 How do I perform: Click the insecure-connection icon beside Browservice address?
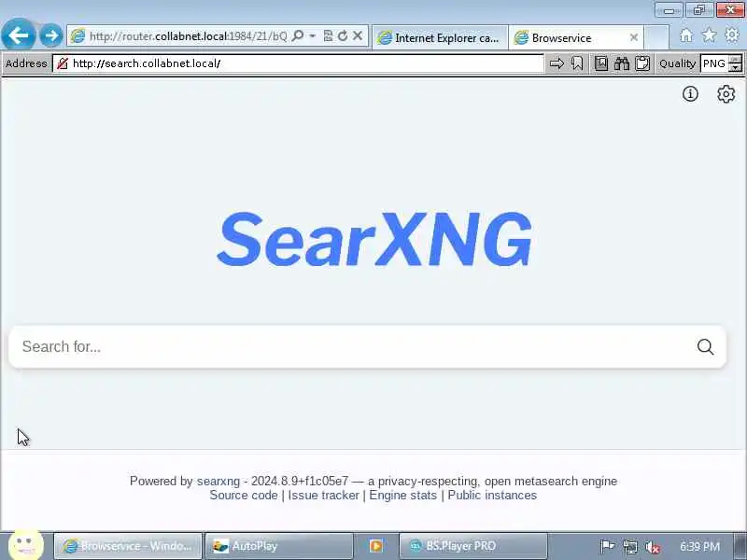[63, 63]
